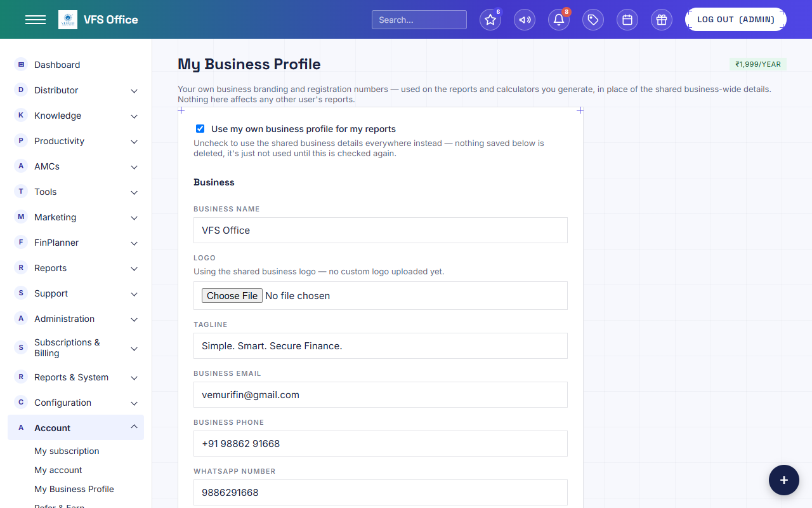Image resolution: width=812 pixels, height=508 pixels.
Task: Click the Support 'S' badge icon
Action: pos(21,293)
